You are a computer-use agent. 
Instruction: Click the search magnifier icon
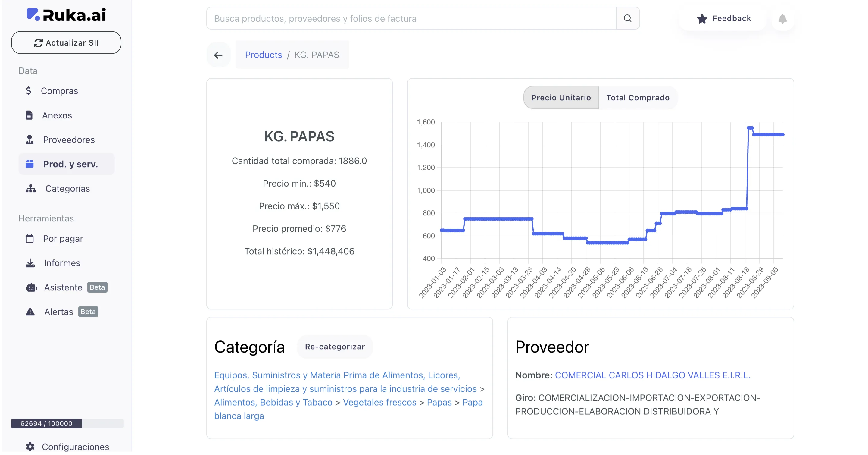tap(627, 18)
